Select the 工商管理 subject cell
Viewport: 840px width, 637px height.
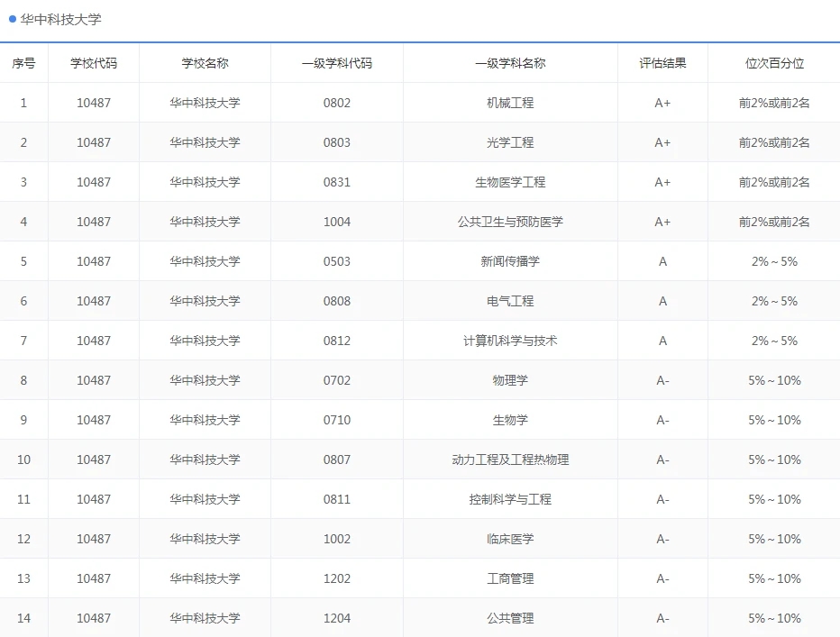click(510, 578)
